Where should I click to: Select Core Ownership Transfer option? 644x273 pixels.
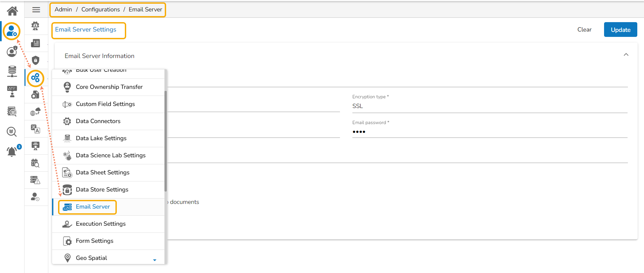(x=109, y=87)
